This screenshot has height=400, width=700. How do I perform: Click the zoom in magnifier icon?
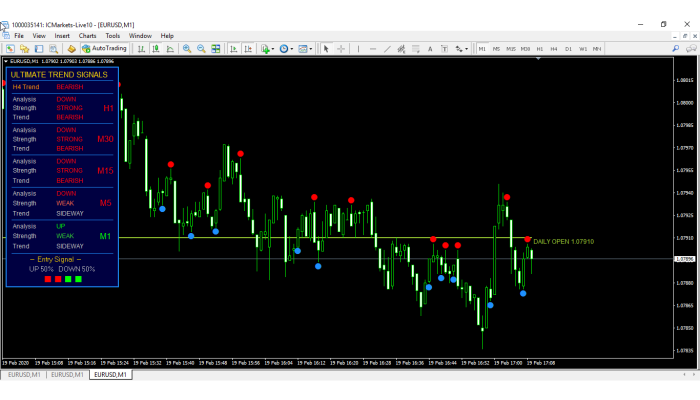186,48
